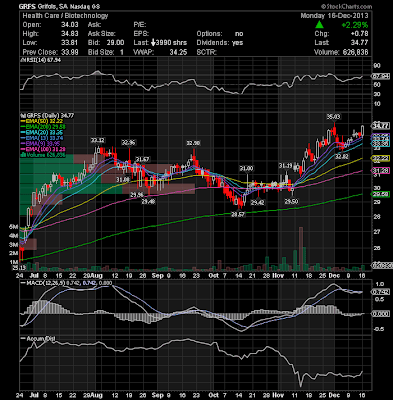
Task: Click the 25.13 price annotation near the volume axis
Action: [x=19, y=267]
